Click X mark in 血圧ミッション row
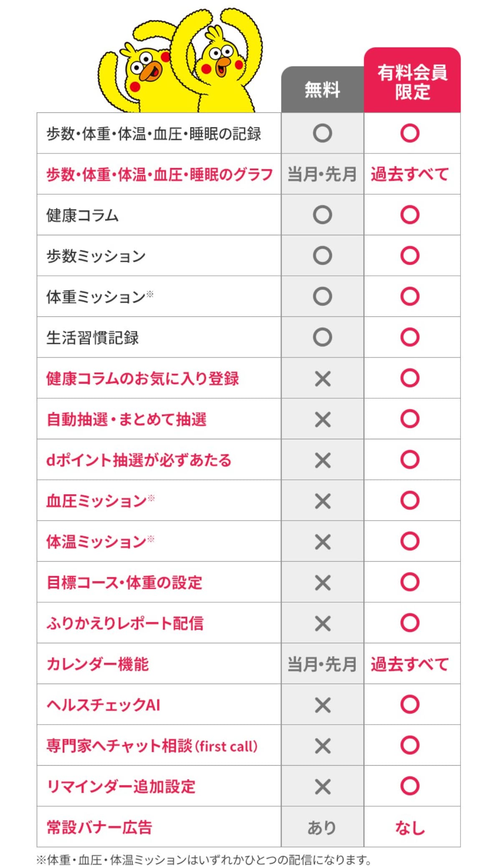This screenshot has height=868, width=501. 322,501
